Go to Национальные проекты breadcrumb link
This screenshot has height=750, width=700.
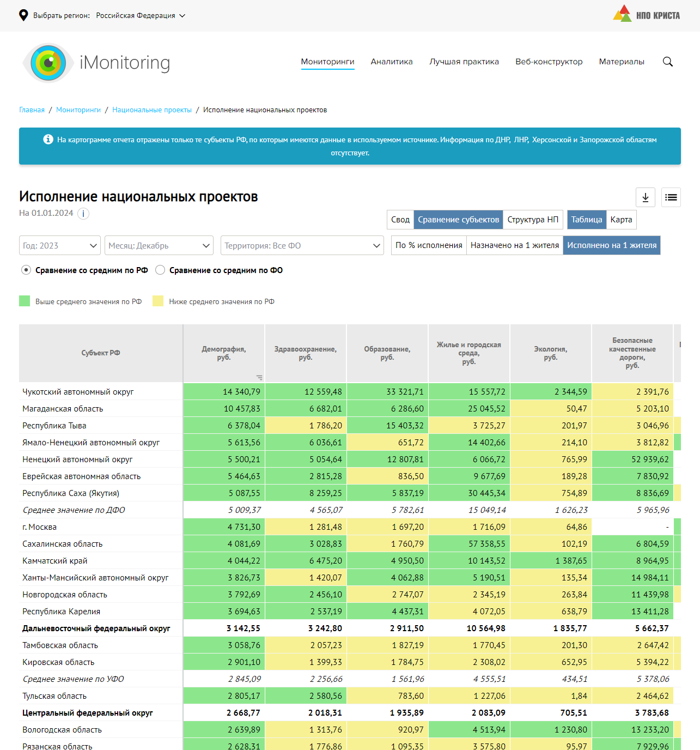coord(152,110)
